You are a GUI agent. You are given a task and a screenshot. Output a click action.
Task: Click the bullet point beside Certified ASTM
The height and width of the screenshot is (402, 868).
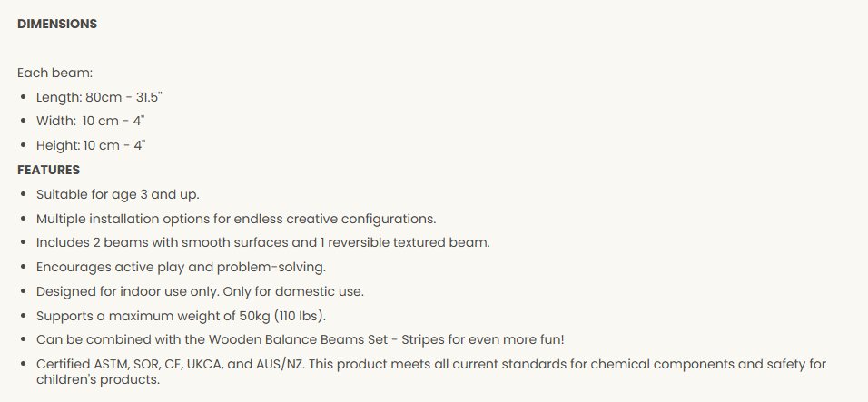click(24, 365)
